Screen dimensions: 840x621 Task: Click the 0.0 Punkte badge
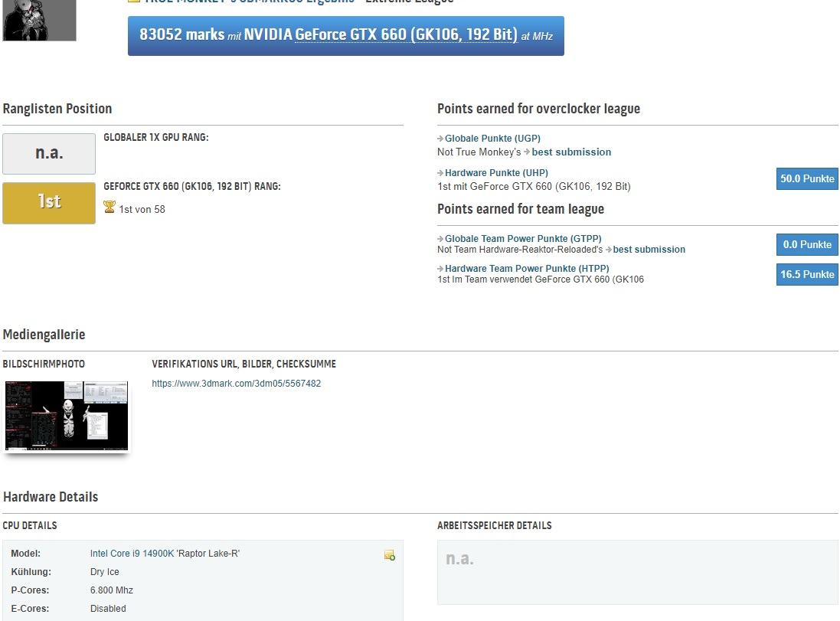807,244
